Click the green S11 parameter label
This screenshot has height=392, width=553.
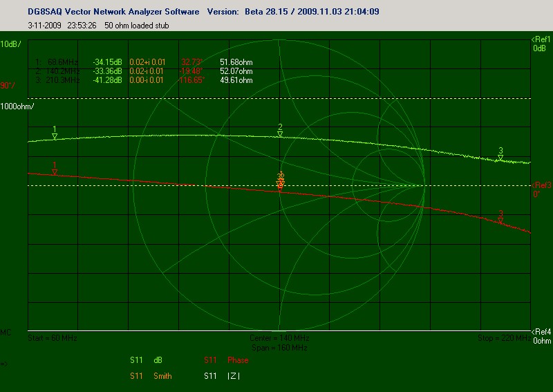coord(136,360)
